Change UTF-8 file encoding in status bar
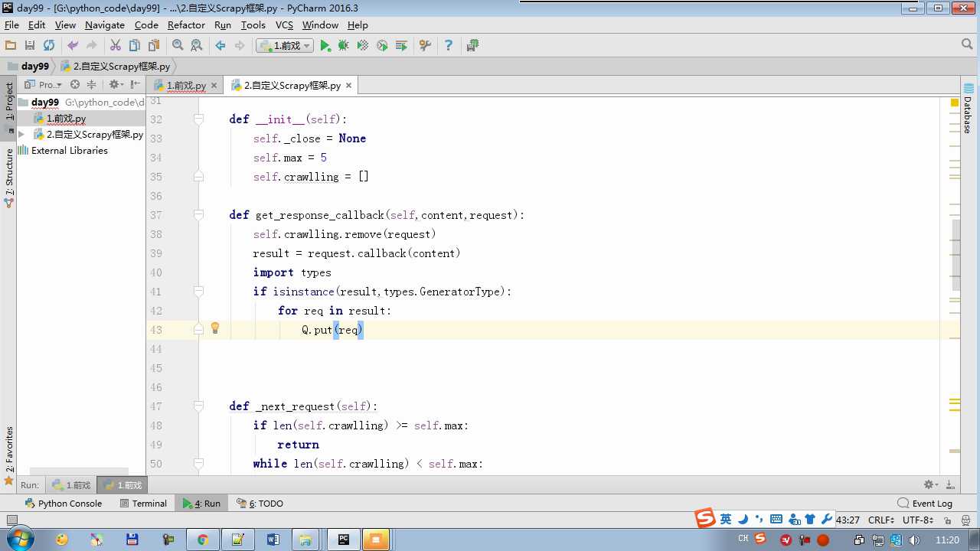 917,520
